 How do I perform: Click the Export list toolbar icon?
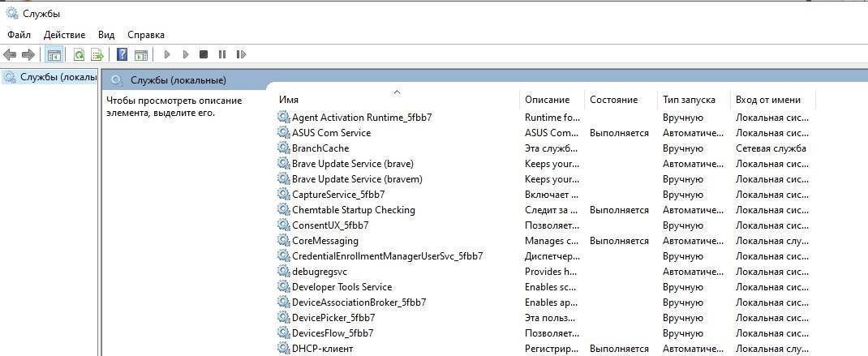point(97,54)
